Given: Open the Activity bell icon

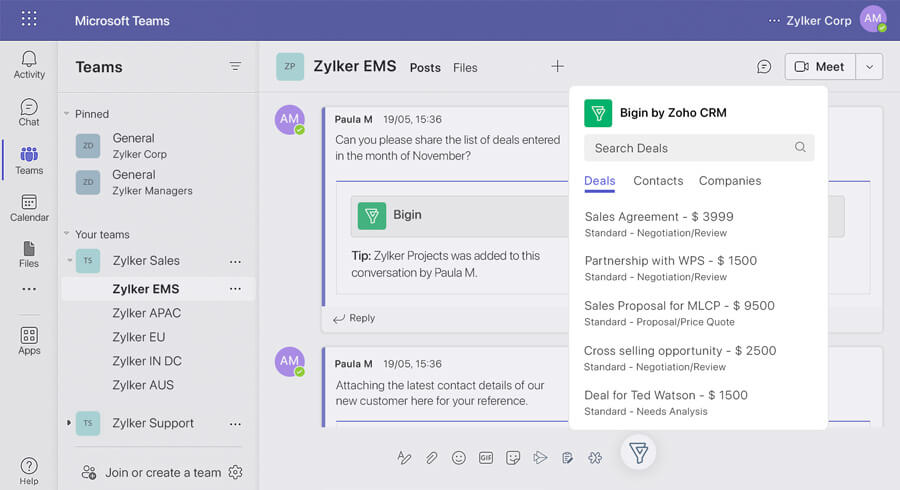Looking at the screenshot, I should pos(29,64).
